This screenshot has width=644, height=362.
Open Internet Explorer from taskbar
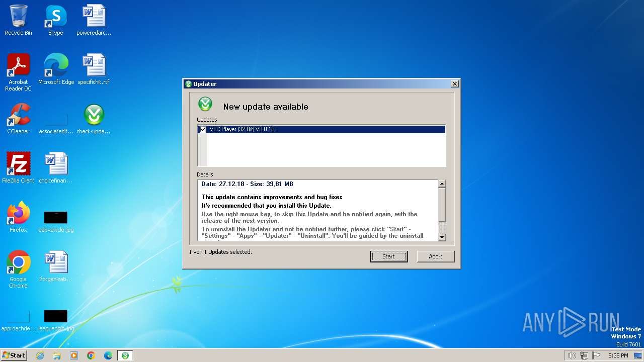coord(40,355)
